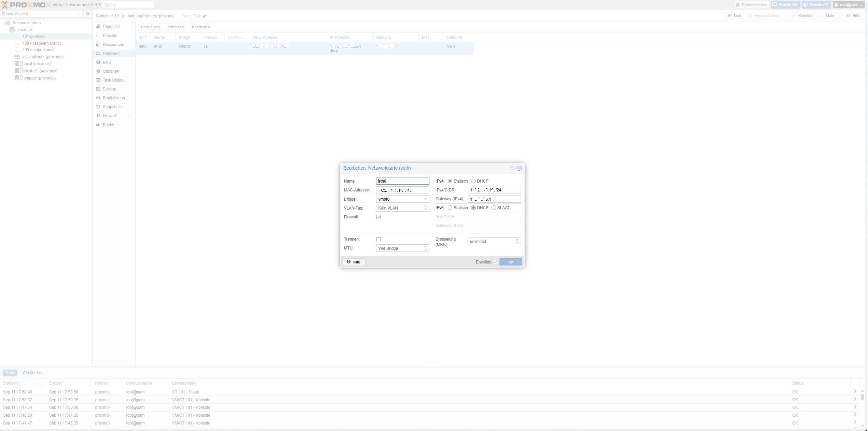
Task: Select the IPv6 SLAAC radio option
Action: click(494, 208)
